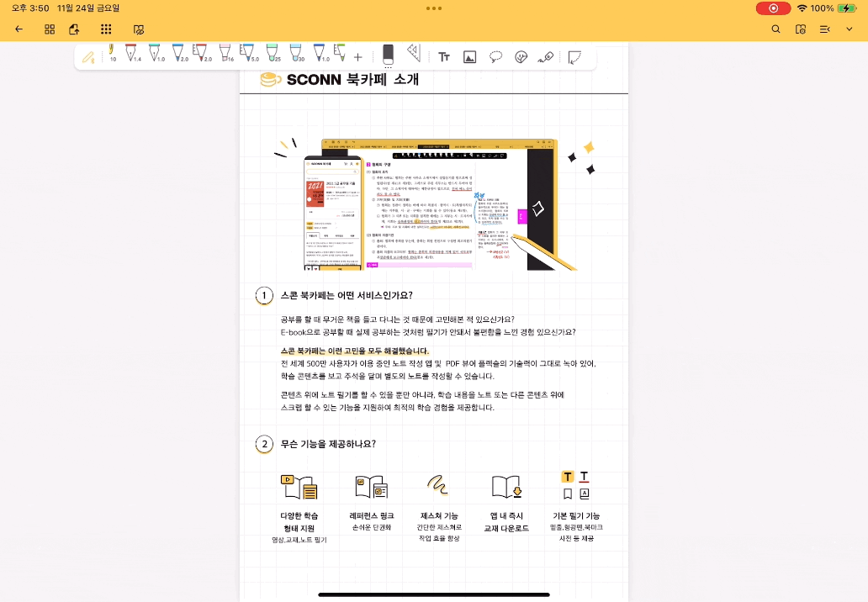Open the outline list icon

pos(824,29)
